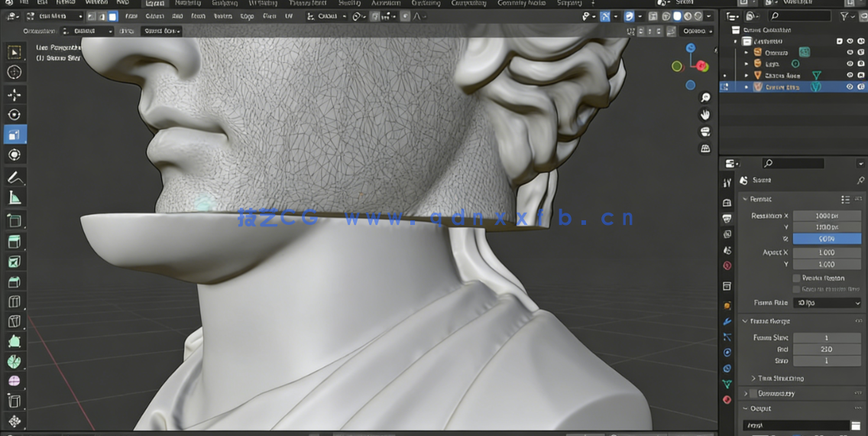The image size is (868, 436).
Task: Select the 3D Cursor tool
Action: 15,72
